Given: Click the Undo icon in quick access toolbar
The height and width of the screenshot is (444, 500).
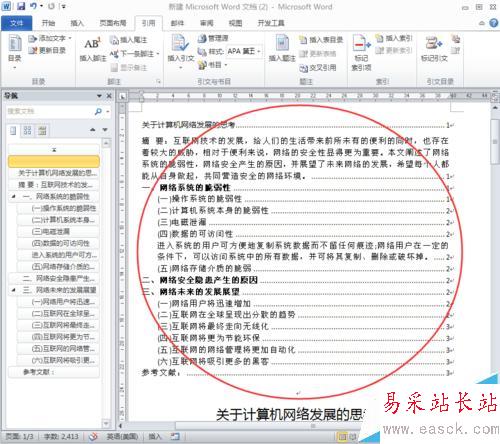Looking at the screenshot, I should pos(33,6).
